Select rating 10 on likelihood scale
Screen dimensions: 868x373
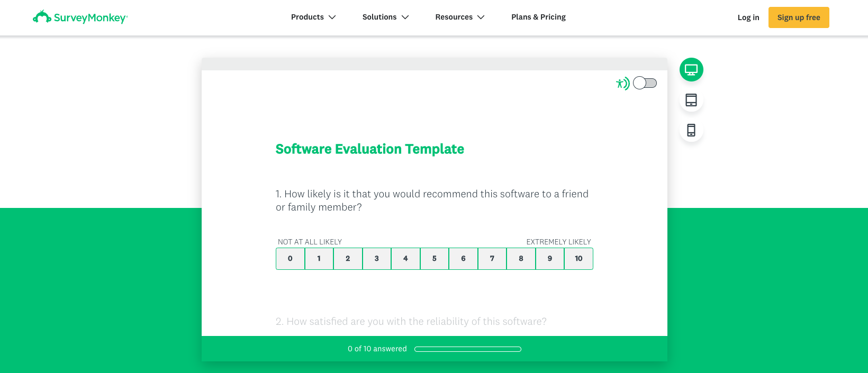(x=578, y=259)
